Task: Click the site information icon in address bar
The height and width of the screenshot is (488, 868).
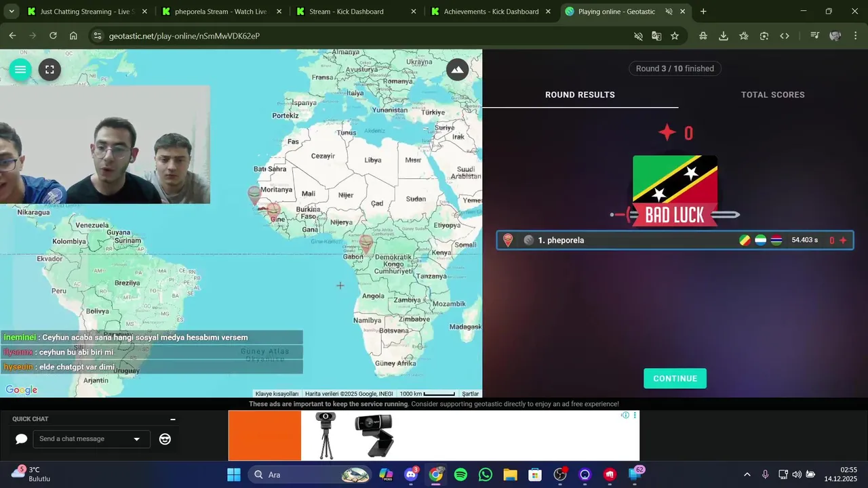Action: pos(97,36)
